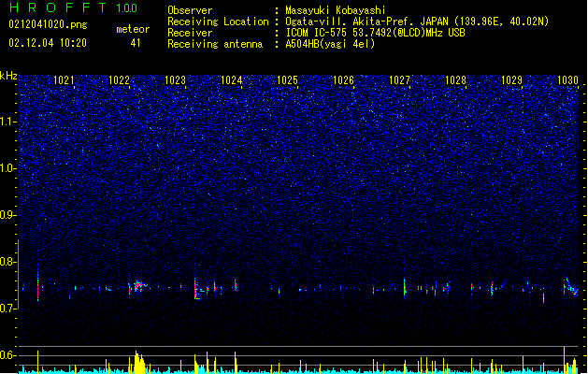588x374 pixels.
Task: Click the antenna value A504HB(yagi 4el)
Action: click(330, 44)
